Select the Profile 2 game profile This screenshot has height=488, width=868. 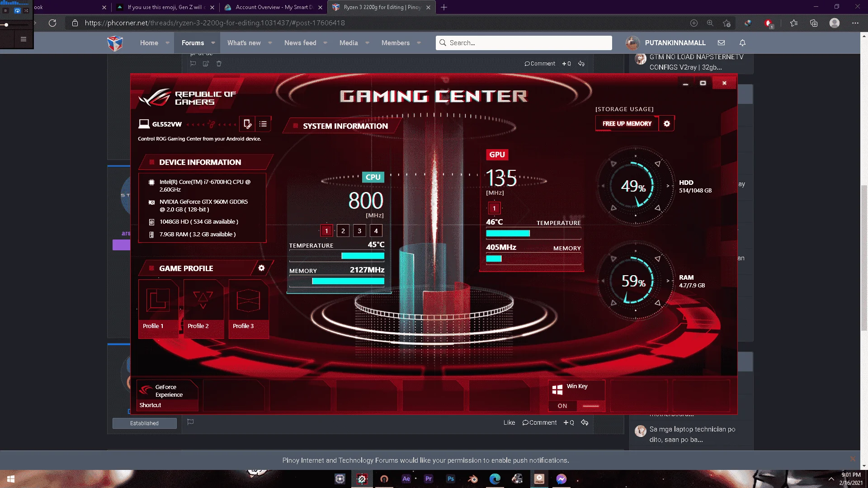click(x=203, y=309)
